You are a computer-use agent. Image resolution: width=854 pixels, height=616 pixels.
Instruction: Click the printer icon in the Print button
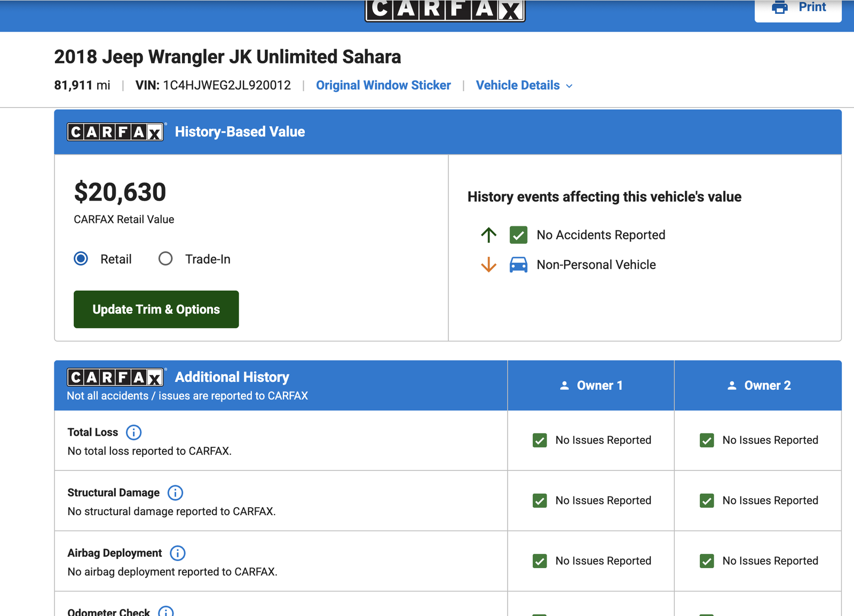780,7
